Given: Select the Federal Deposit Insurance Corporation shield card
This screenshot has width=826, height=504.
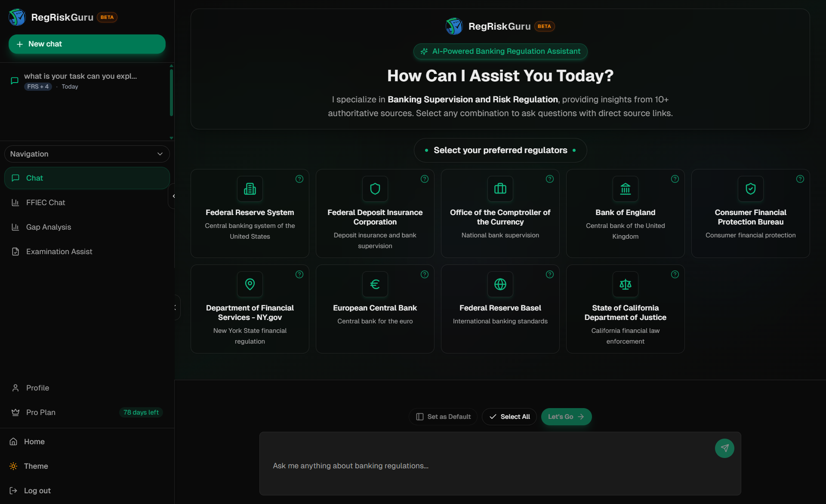Looking at the screenshot, I should pos(375,213).
